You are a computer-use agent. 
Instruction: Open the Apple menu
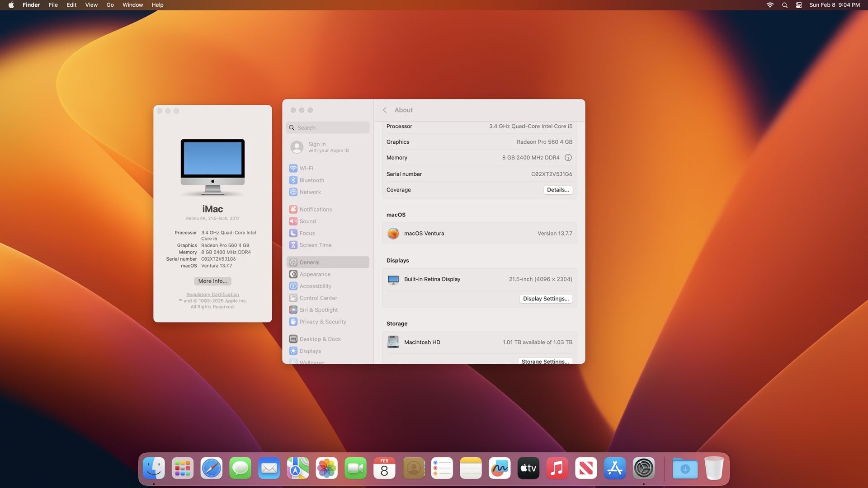(11, 5)
